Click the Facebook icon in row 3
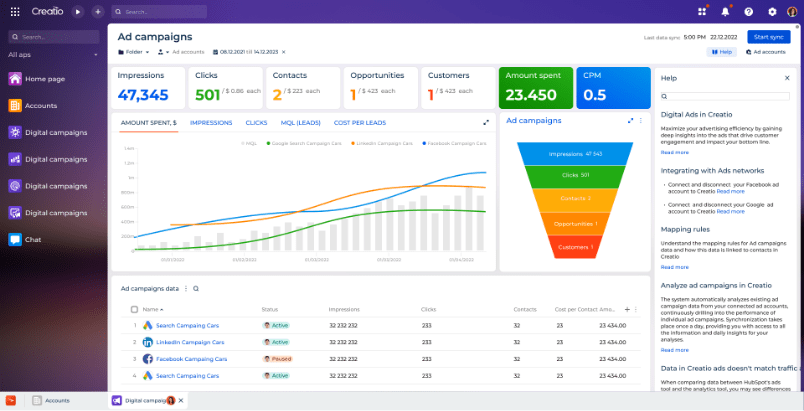Viewport: 804px width, 411px height. click(x=148, y=359)
